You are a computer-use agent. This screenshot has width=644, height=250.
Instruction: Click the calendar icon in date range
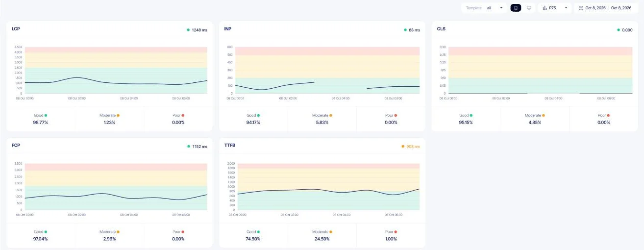[581, 8]
